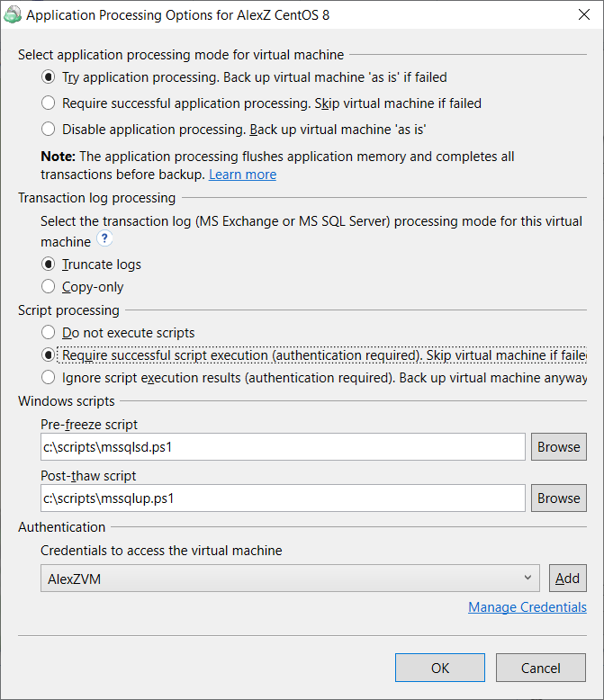Select 'Require successful application processing' option
The image size is (604, 700).
(x=48, y=103)
